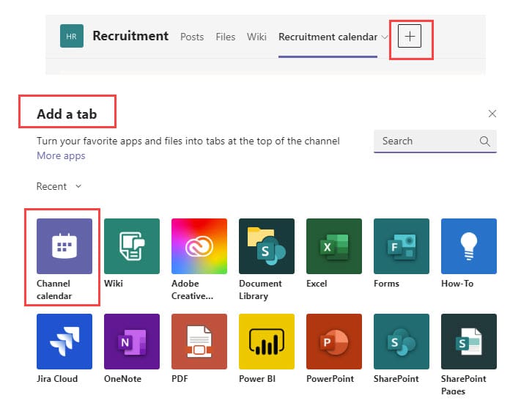
Task: Add the PDF app tab
Action: (x=199, y=342)
